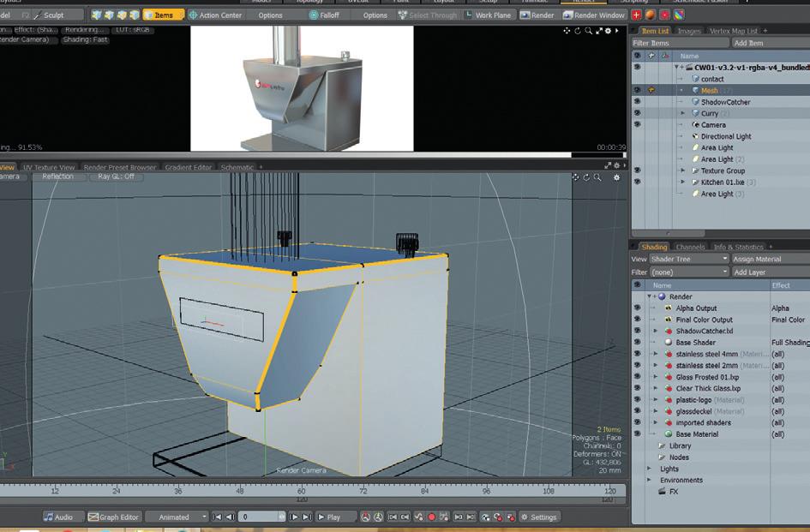Viewport: 810px width, 532px height.
Task: Open the Work Plane tool
Action: click(489, 15)
